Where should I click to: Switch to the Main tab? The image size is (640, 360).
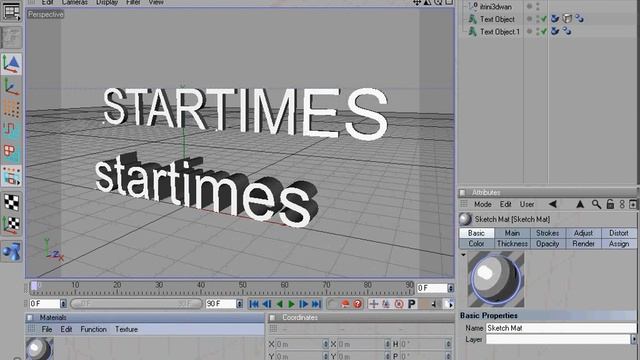click(x=512, y=233)
